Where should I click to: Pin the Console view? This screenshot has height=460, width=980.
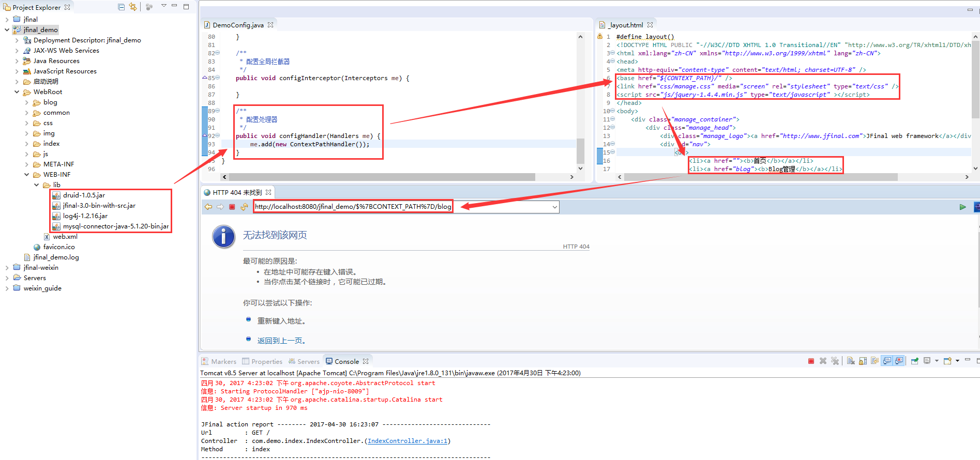tap(915, 361)
